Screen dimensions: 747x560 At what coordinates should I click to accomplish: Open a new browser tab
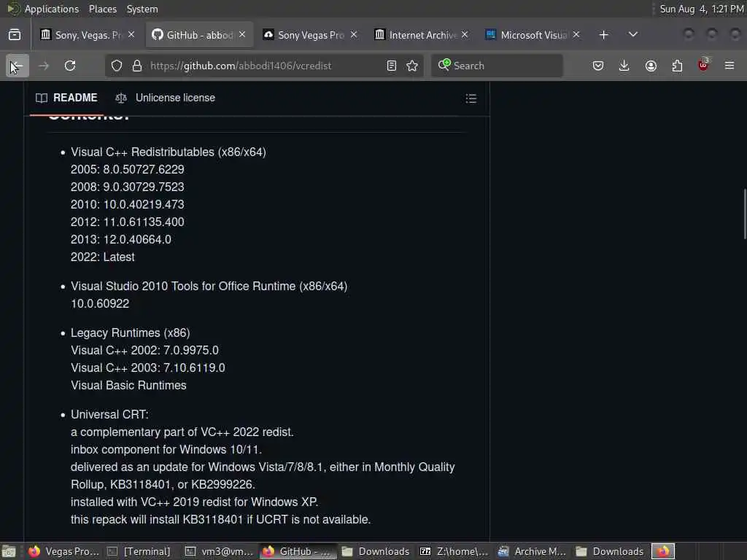(x=603, y=35)
